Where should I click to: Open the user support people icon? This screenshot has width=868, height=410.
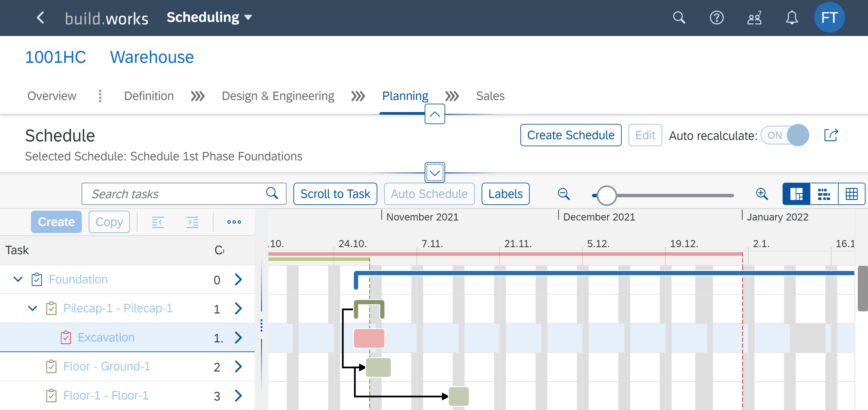coord(755,18)
